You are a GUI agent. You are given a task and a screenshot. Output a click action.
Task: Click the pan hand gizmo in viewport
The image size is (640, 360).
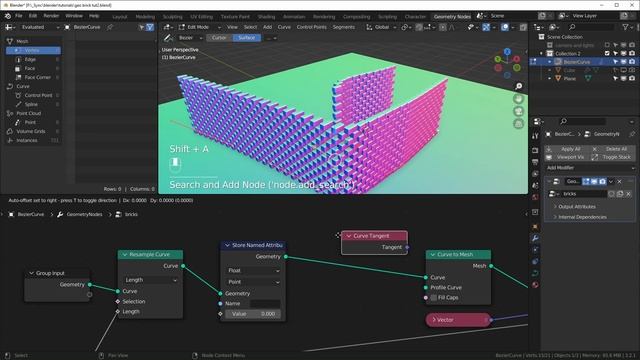click(x=518, y=99)
